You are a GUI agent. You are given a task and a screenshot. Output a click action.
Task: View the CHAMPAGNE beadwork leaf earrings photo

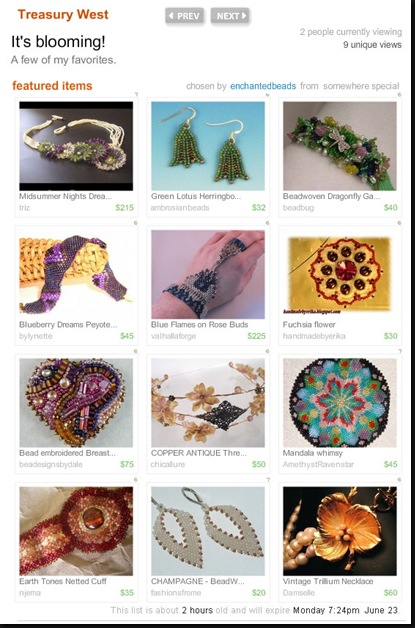(208, 531)
